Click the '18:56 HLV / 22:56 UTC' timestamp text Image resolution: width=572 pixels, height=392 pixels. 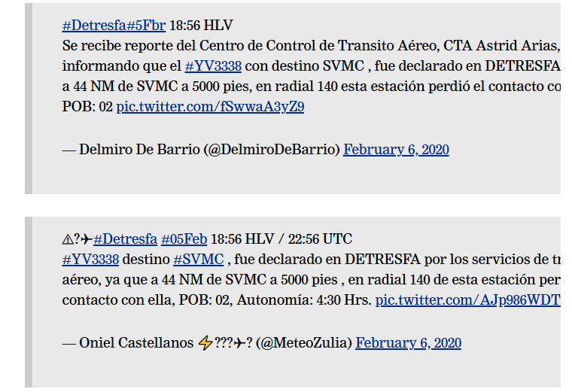[281, 239]
